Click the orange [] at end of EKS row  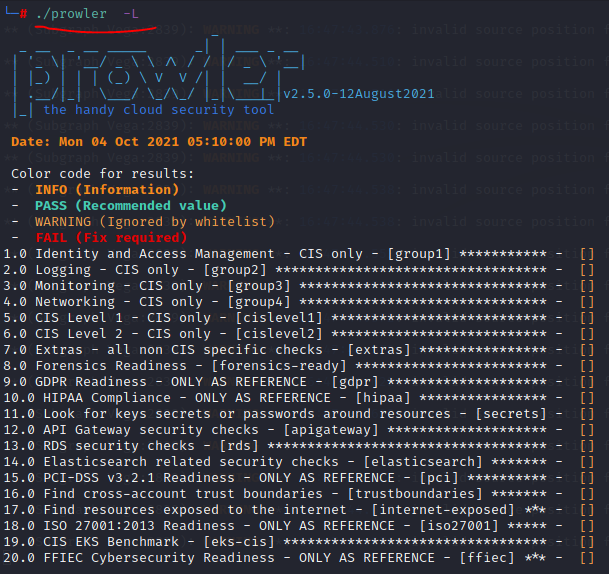pyautogui.click(x=587, y=541)
